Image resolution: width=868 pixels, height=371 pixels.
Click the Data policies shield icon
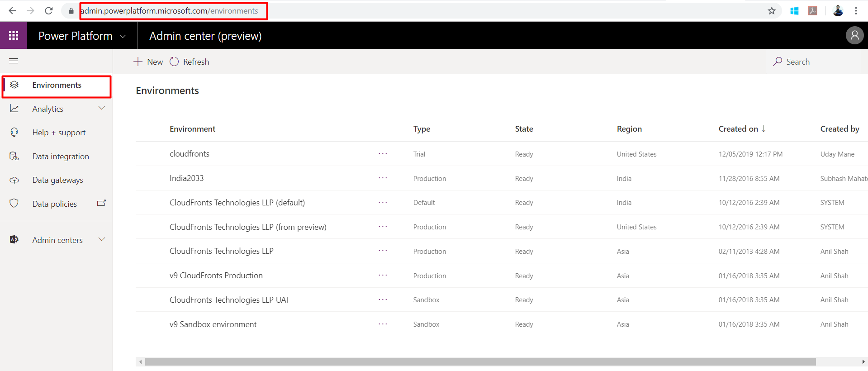click(14, 203)
